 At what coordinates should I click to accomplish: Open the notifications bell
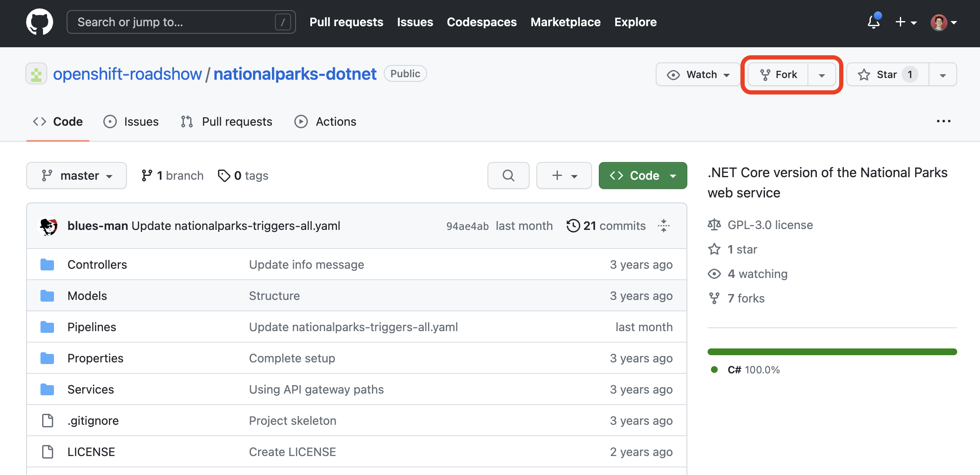(x=874, y=22)
